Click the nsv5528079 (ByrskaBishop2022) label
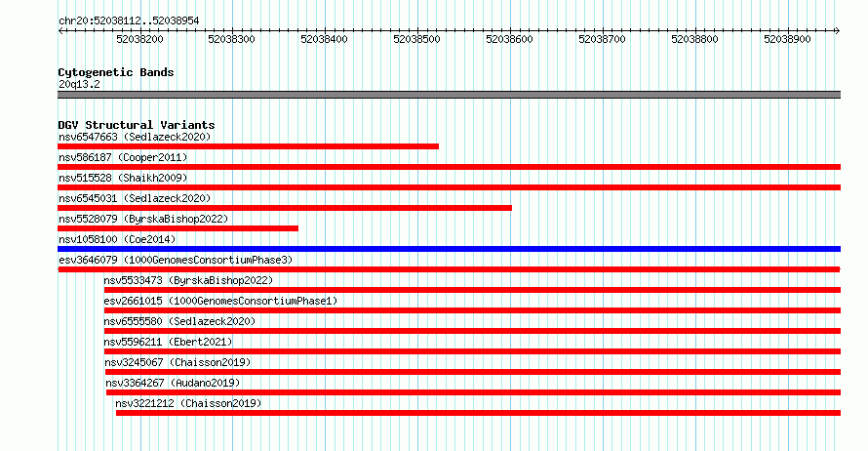868x451 pixels. pos(143,219)
